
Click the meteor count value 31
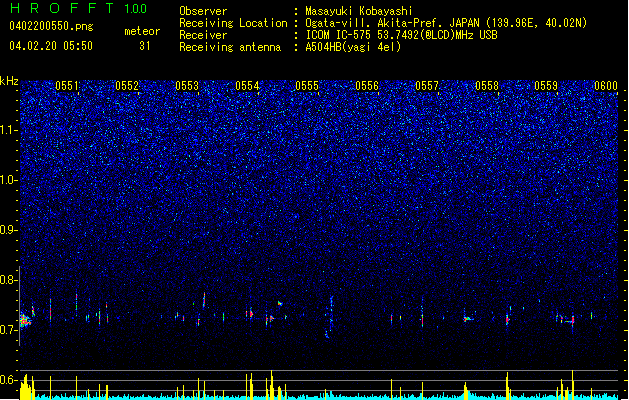(145, 46)
